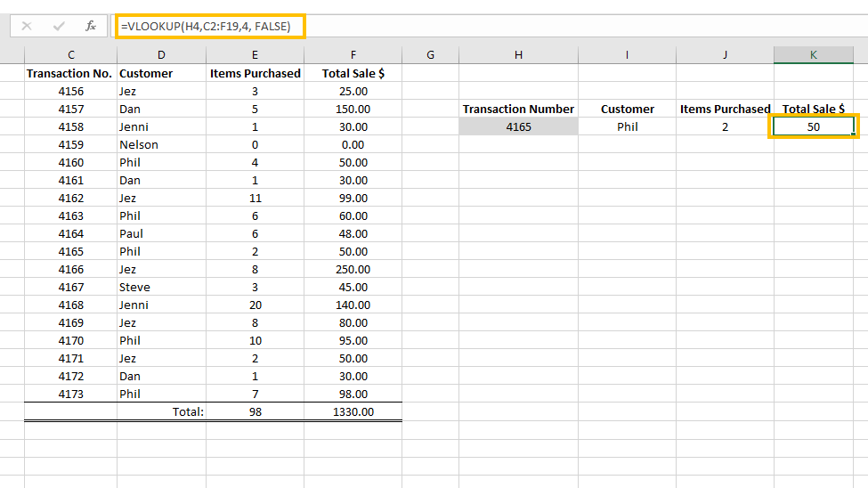Select transaction cell 4163
Screen dimensions: 868x488
pos(71,216)
